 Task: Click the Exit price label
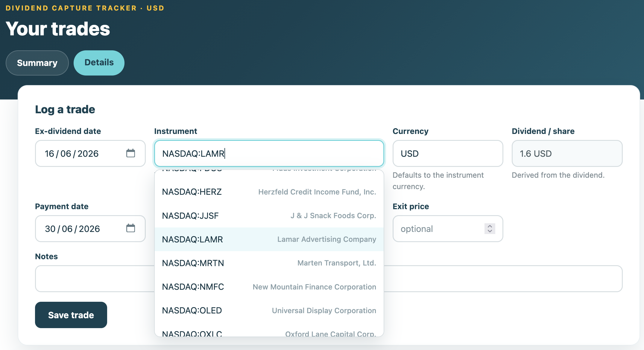411,206
